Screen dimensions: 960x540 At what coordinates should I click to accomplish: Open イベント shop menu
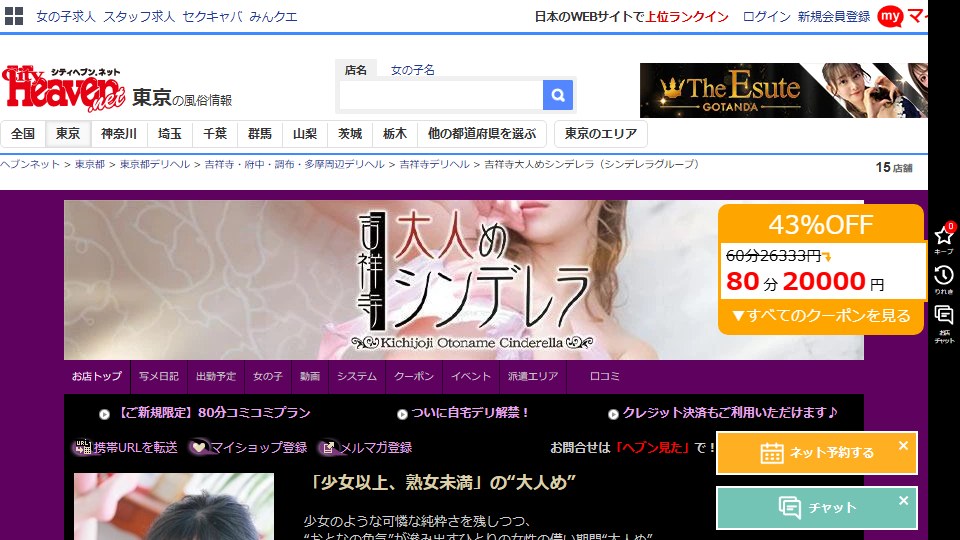(471, 377)
